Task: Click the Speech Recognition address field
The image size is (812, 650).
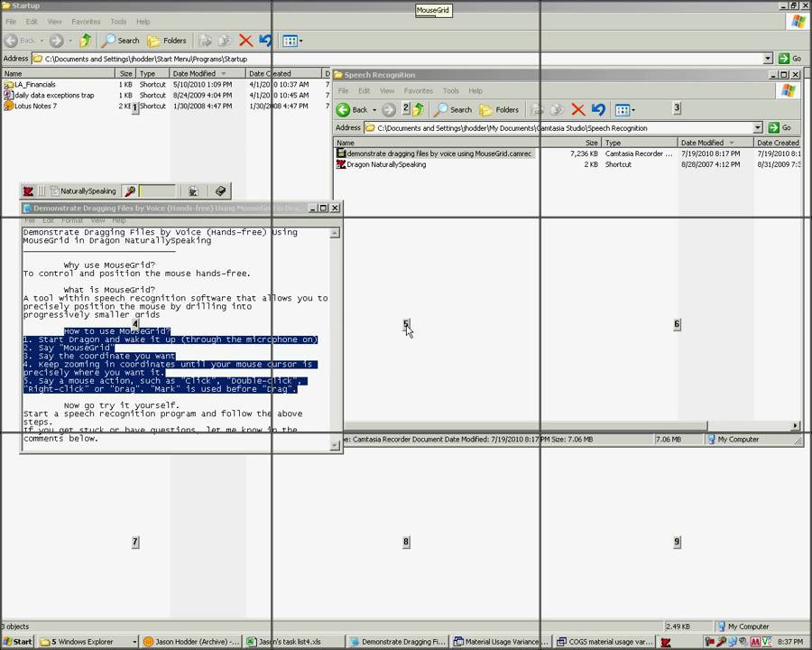Action: [x=558, y=127]
